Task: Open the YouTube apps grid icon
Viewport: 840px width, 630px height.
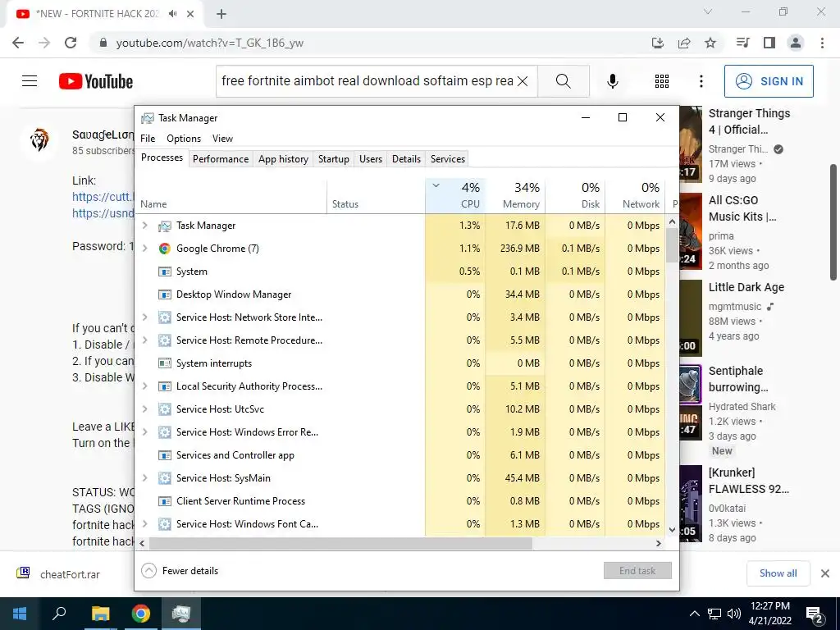Action: (x=662, y=81)
